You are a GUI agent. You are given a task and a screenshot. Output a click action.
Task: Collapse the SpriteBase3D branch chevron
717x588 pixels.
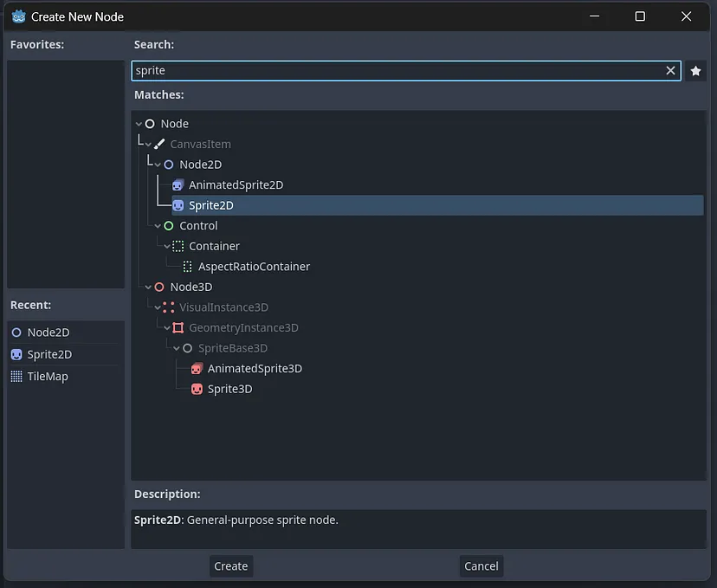[x=176, y=348]
